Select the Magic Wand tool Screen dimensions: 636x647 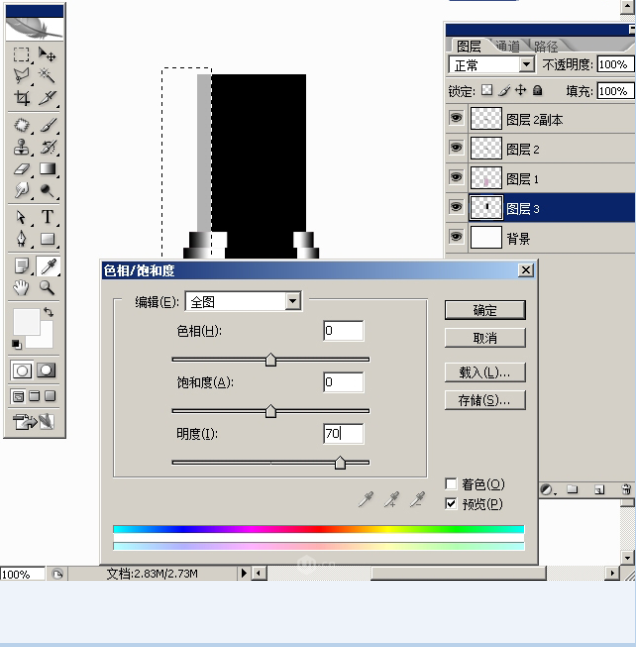tap(47, 76)
